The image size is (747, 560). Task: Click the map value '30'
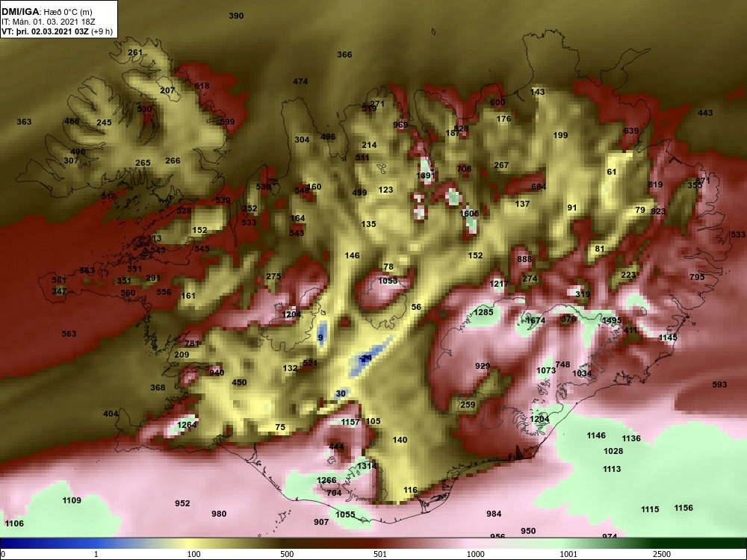341,393
